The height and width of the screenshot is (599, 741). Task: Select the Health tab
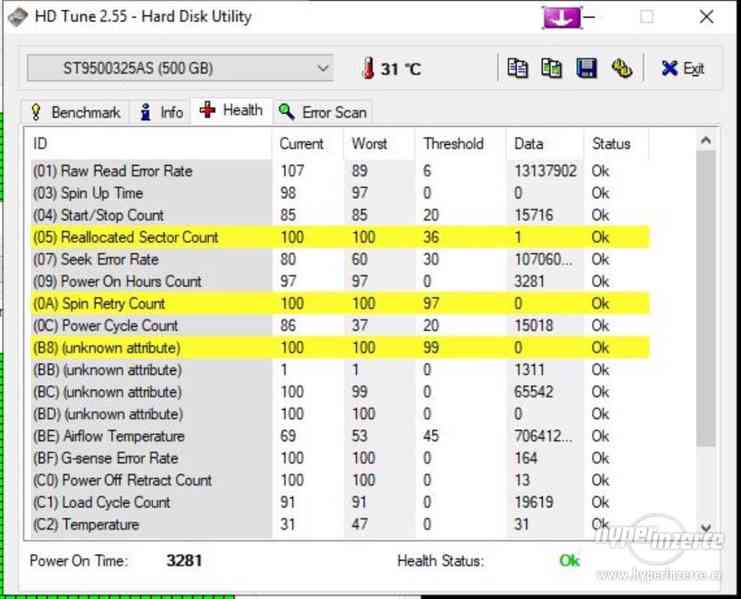(232, 111)
